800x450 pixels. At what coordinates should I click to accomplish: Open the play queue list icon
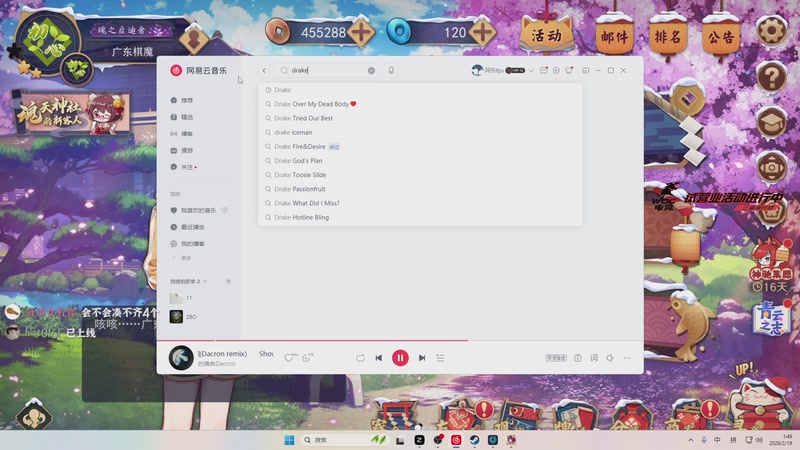coord(440,358)
